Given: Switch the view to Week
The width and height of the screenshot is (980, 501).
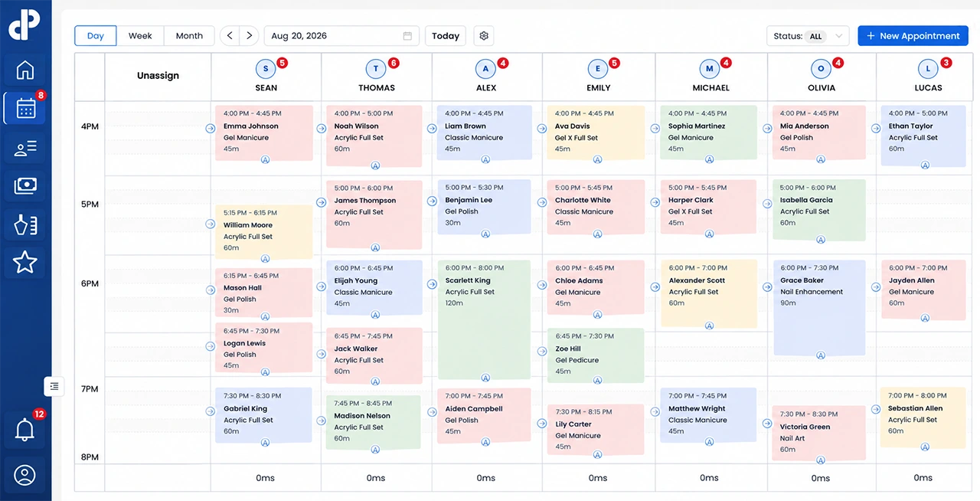Looking at the screenshot, I should [x=140, y=36].
